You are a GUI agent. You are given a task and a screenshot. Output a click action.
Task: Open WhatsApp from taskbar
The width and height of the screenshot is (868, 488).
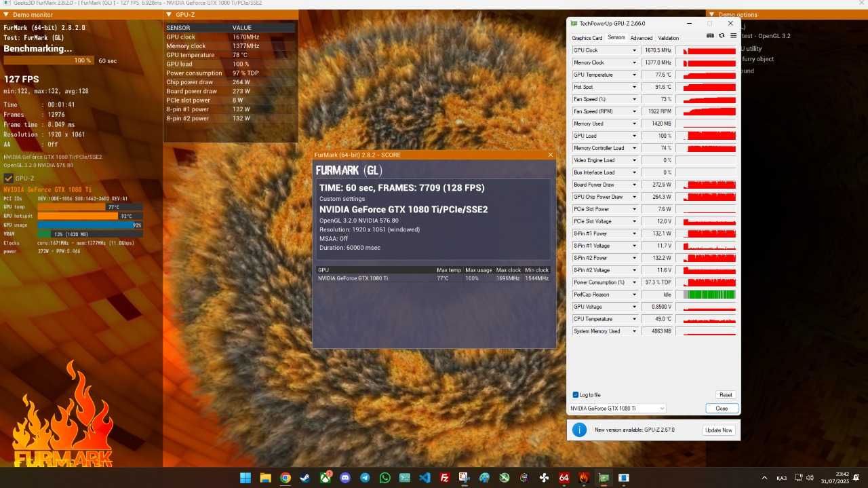(385, 478)
